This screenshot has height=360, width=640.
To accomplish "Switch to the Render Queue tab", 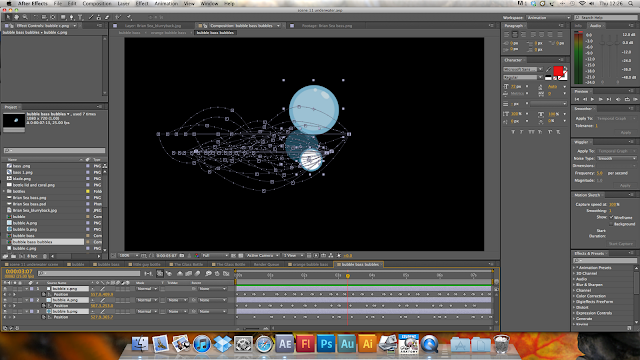I will tap(267, 264).
